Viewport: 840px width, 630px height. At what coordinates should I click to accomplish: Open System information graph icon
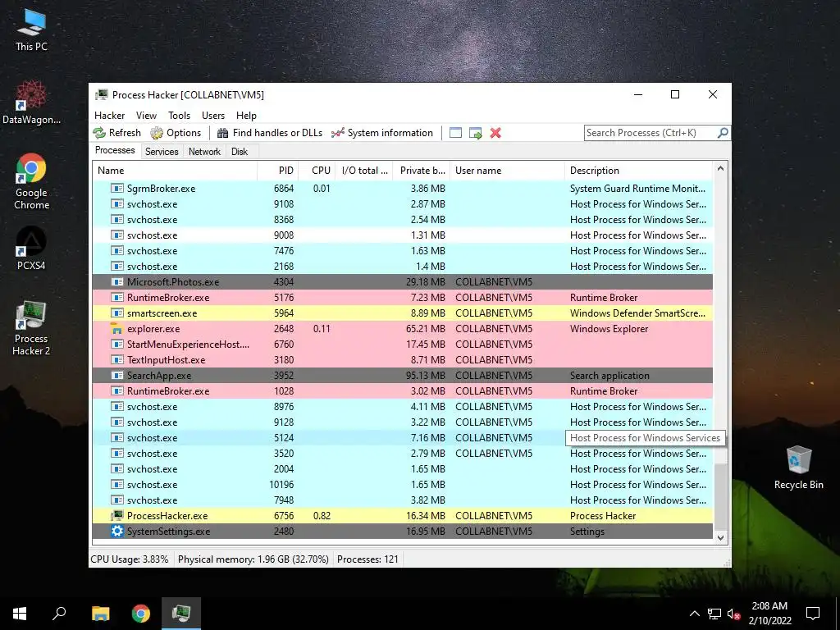point(337,133)
